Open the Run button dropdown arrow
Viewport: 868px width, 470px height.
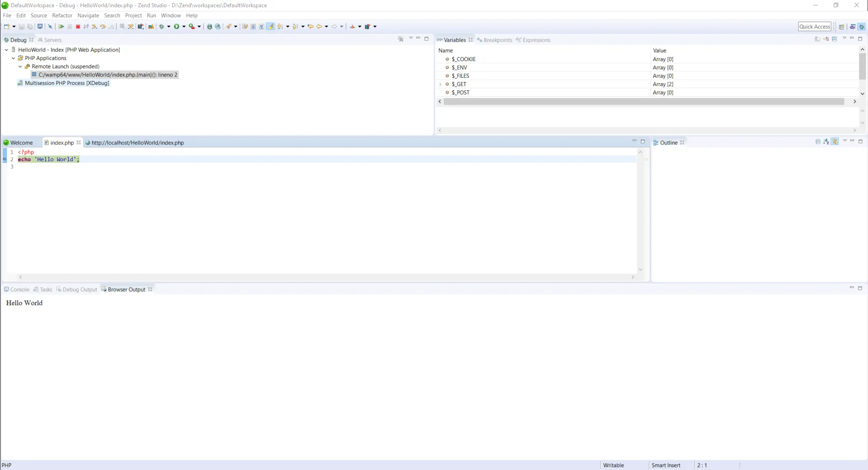(184, 27)
